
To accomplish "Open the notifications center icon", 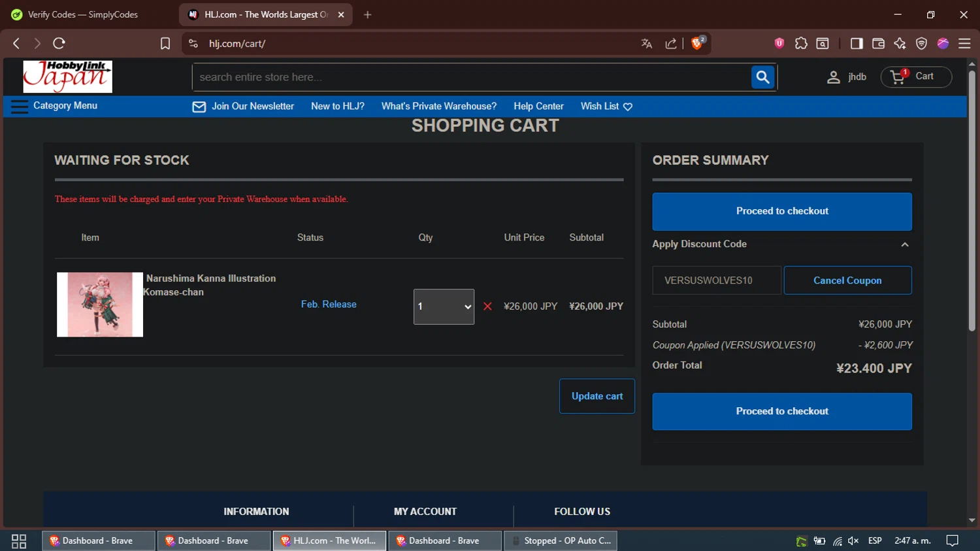I will point(953,541).
